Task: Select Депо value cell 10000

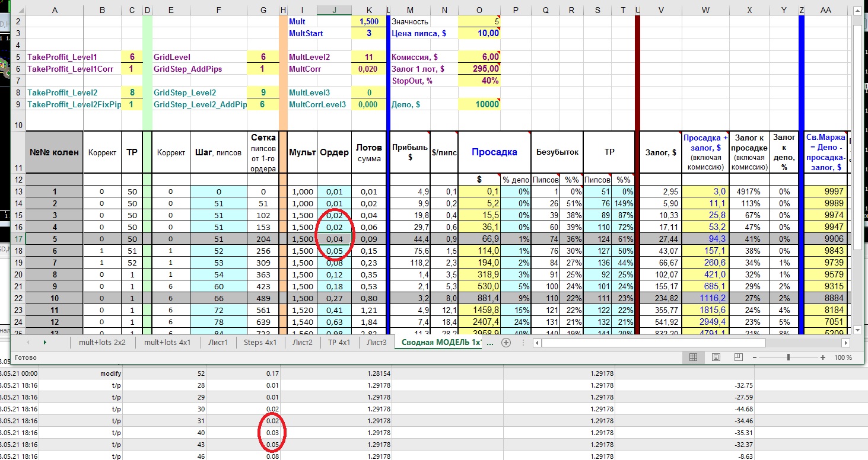Action: (x=479, y=104)
